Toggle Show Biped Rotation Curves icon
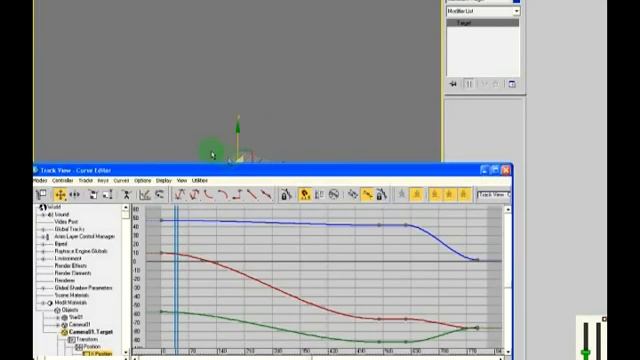Viewport: 640px width, 360px height. (x=417, y=195)
